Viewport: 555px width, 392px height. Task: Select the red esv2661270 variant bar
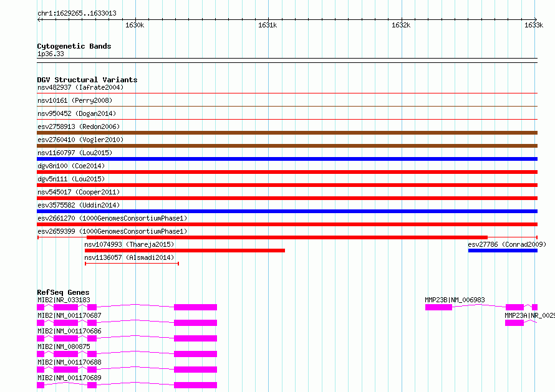pos(287,224)
